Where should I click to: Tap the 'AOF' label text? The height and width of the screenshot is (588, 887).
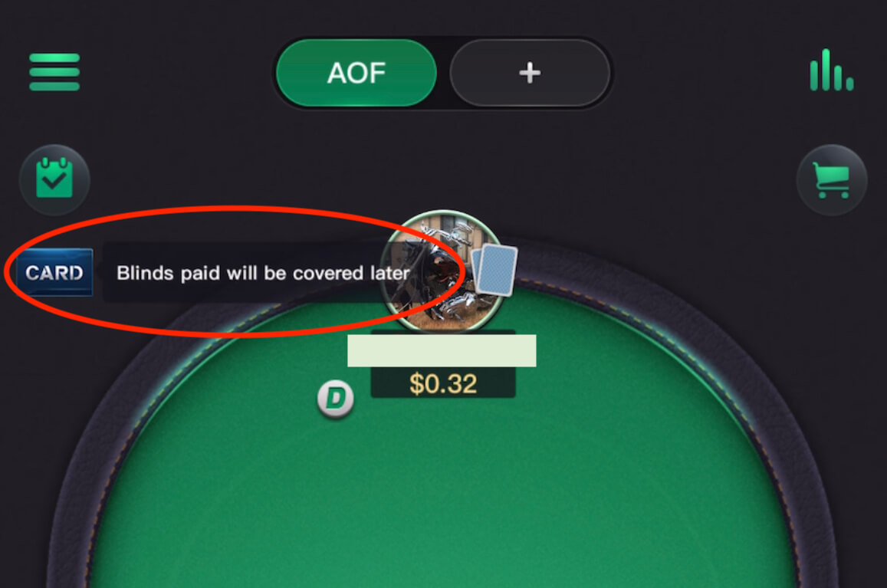(x=356, y=73)
